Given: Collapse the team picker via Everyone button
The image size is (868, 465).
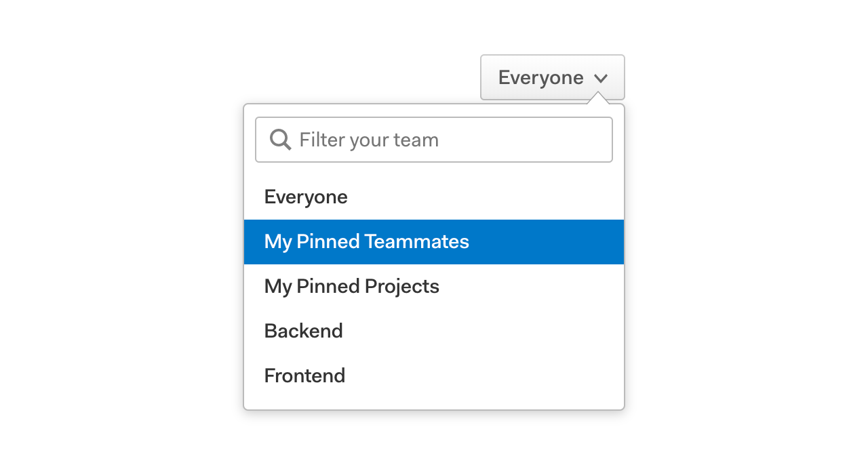Looking at the screenshot, I should 553,77.
